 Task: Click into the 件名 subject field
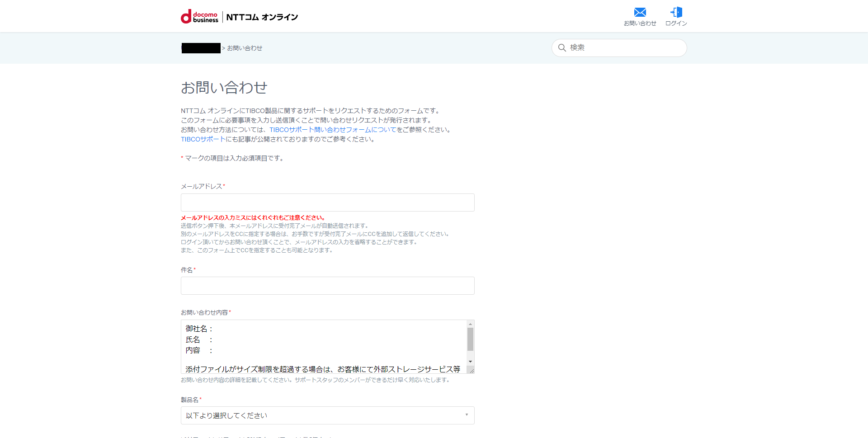(327, 286)
